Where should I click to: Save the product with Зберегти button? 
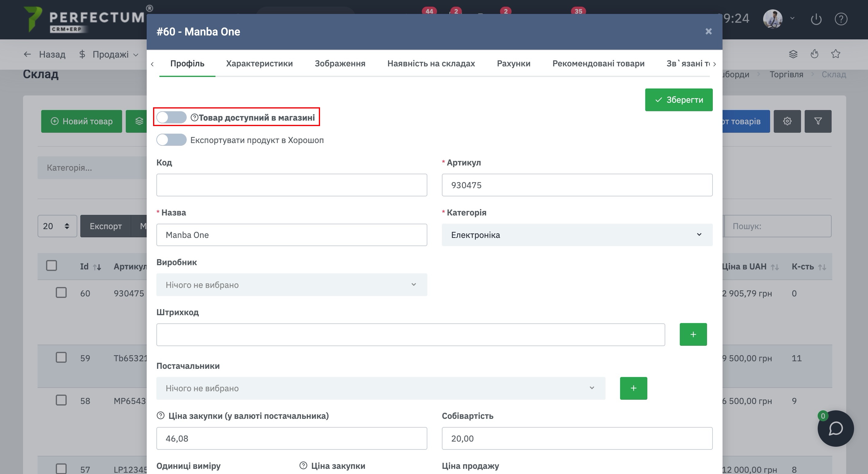tap(679, 100)
